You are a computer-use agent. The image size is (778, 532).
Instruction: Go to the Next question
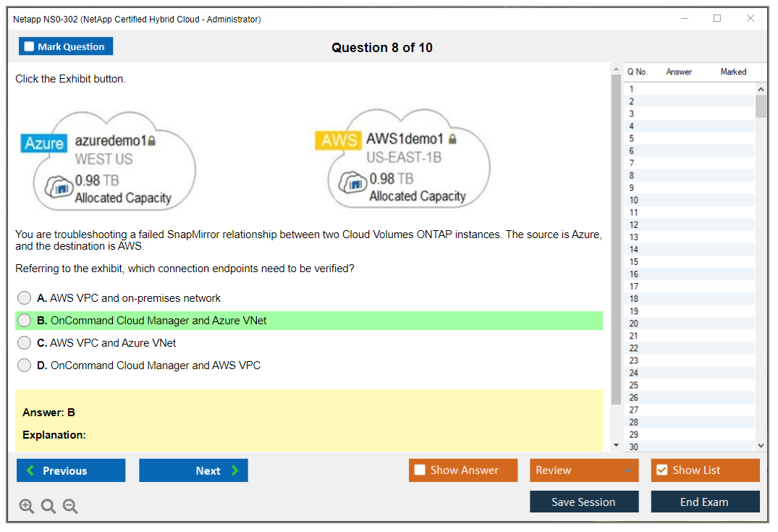pyautogui.click(x=193, y=470)
